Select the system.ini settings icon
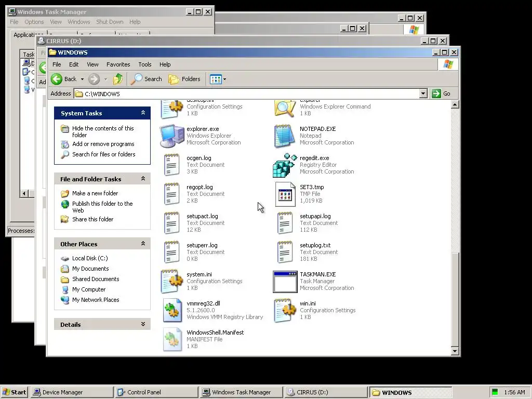The image size is (532, 399). point(172,281)
